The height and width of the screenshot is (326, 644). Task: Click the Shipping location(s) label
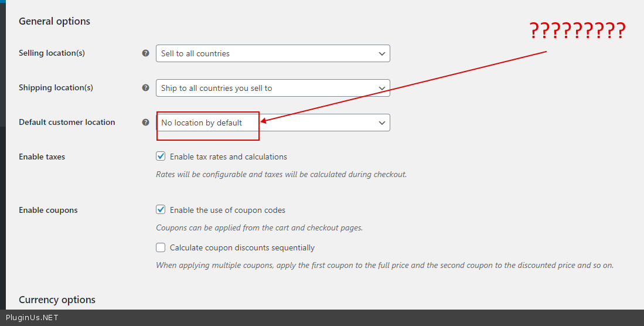click(x=56, y=87)
